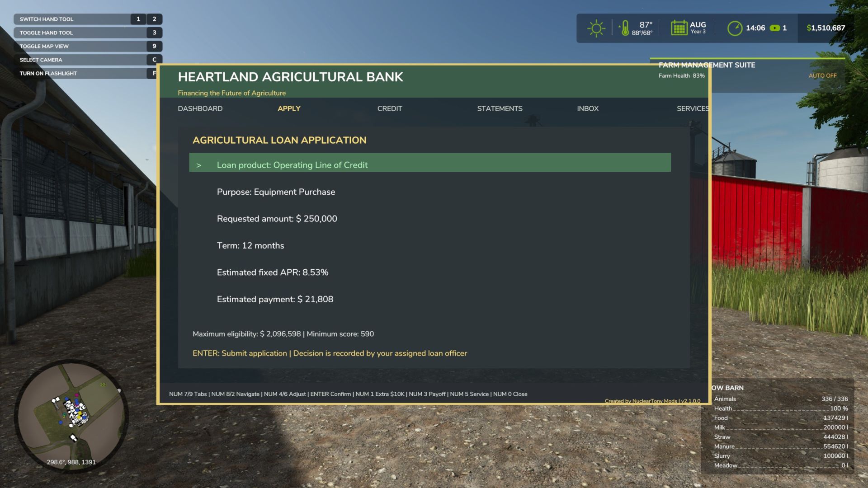
Task: Click the Agricultural Loan Application heading
Action: [279, 140]
